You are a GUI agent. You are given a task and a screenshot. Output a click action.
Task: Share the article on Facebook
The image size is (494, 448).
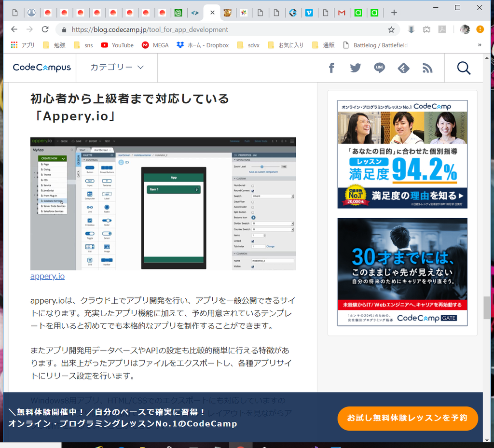tap(331, 68)
